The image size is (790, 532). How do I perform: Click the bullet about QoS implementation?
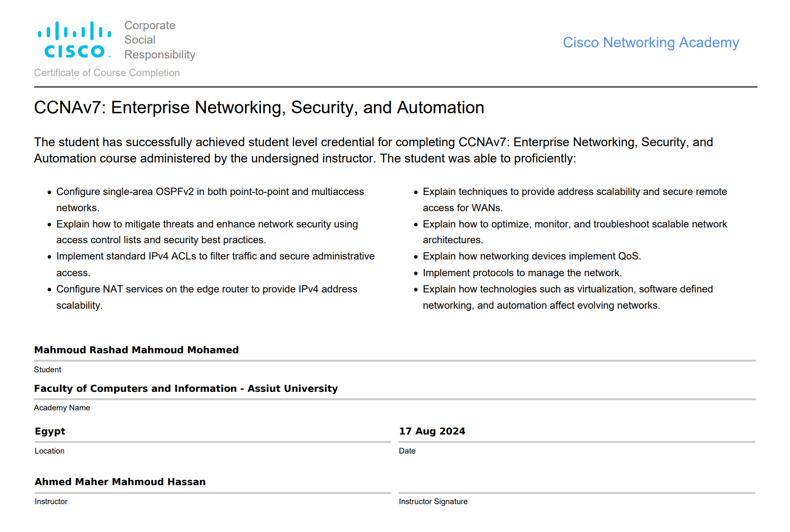pos(531,256)
